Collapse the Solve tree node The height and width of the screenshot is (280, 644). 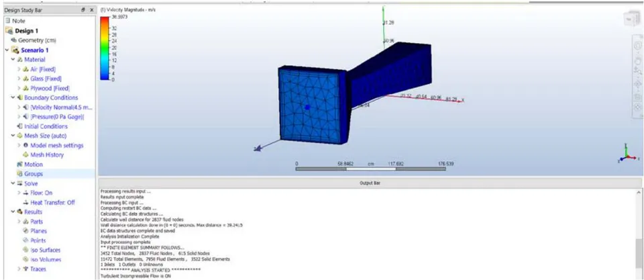(x=13, y=183)
